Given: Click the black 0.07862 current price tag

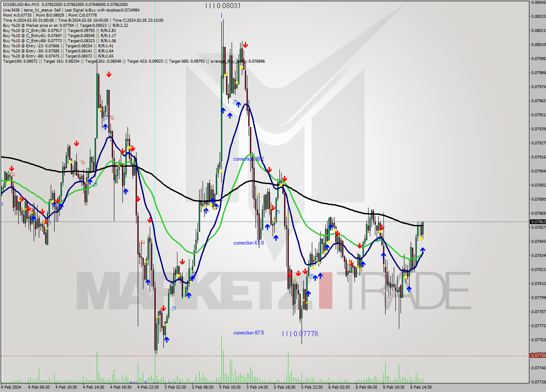Looking at the screenshot, I should (537, 222).
